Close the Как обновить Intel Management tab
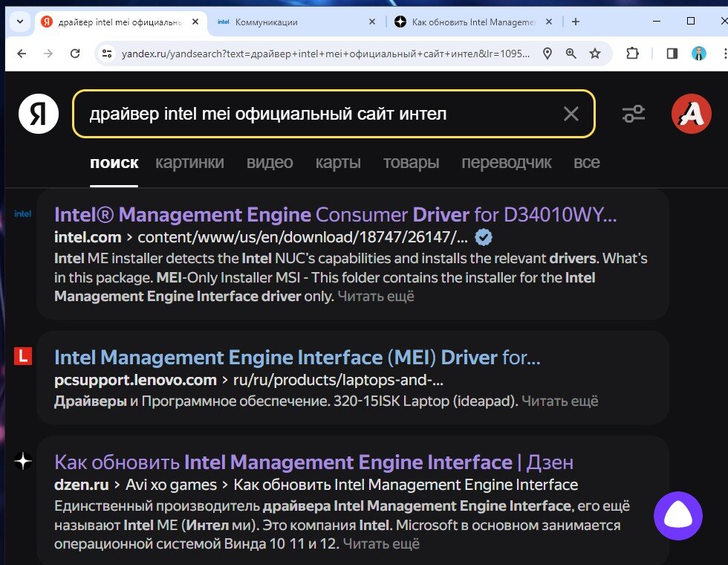Image resolution: width=728 pixels, height=565 pixels. click(549, 22)
